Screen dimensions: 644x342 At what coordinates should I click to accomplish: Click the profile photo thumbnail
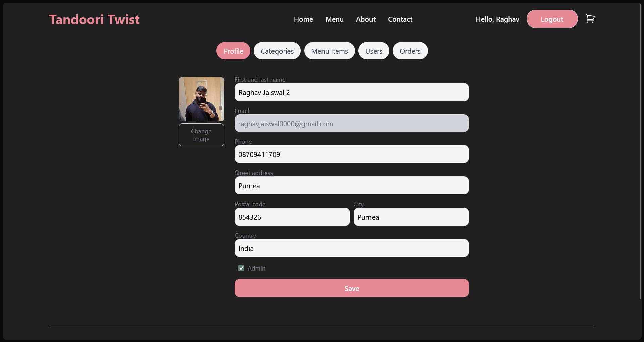click(201, 99)
